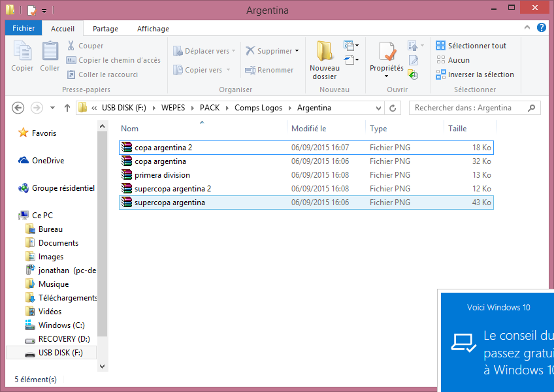The height and width of the screenshot is (392, 554).
Task: Click PACK in the address path
Action: [x=210, y=108]
